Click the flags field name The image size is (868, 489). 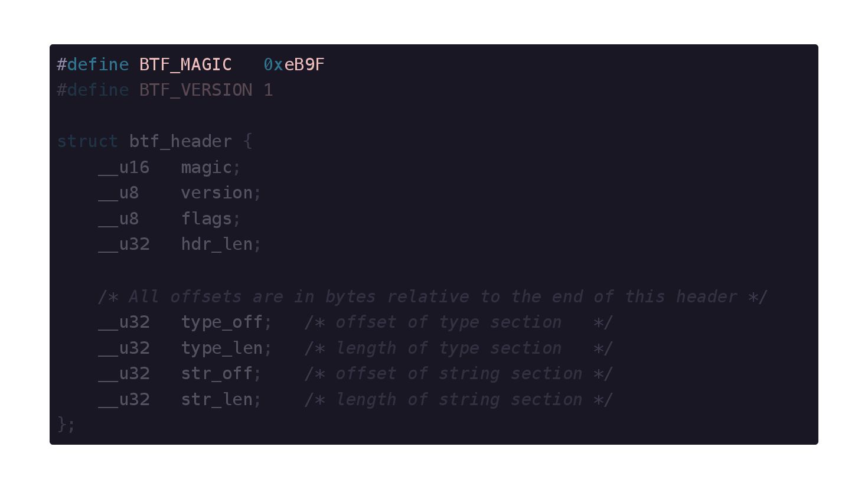(206, 219)
